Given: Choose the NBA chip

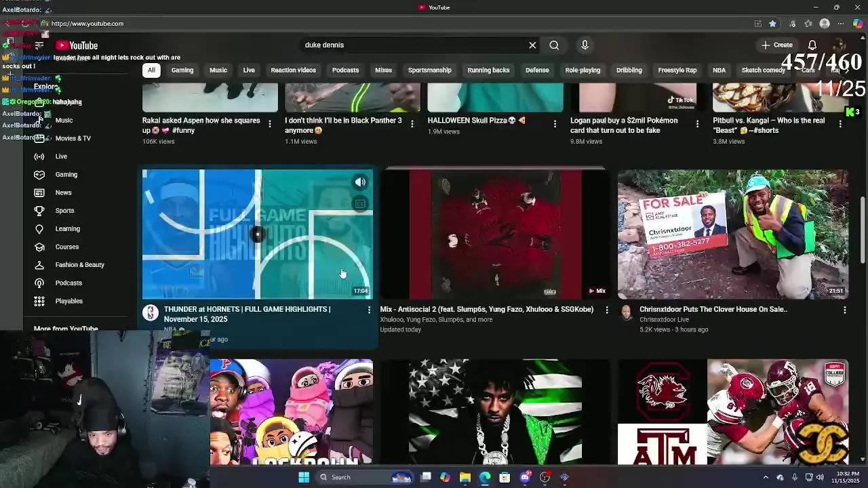Looking at the screenshot, I should click(719, 70).
